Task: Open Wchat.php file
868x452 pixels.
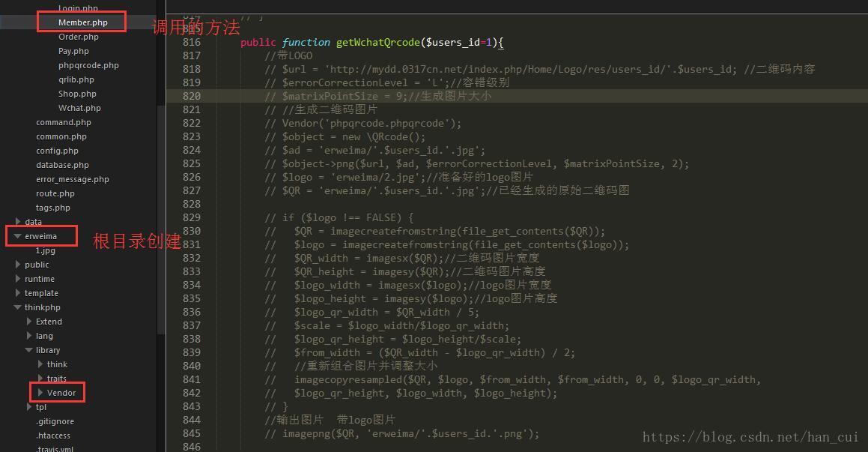Action: tap(79, 108)
